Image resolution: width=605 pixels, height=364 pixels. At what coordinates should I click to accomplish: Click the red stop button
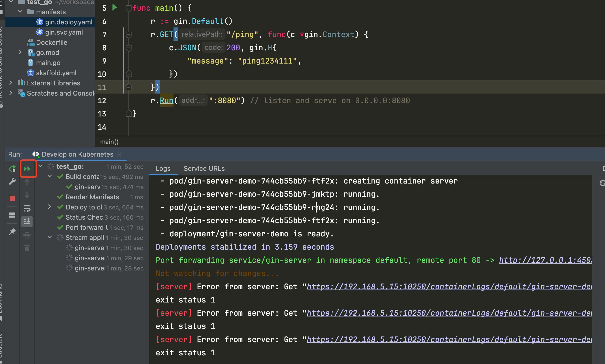click(12, 198)
